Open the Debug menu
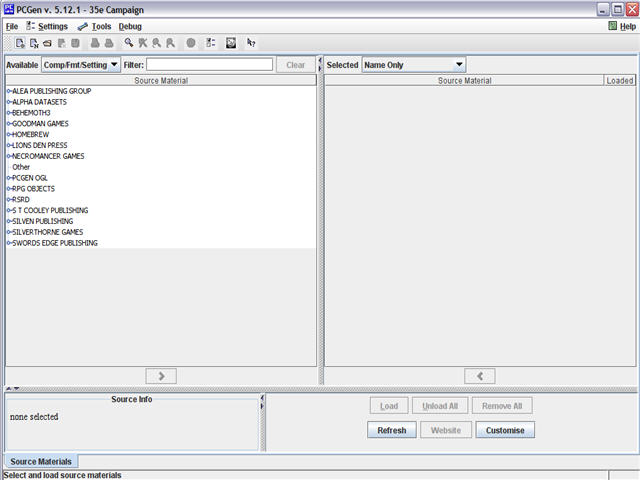Viewport: 640px width, 480px height. pos(130,27)
